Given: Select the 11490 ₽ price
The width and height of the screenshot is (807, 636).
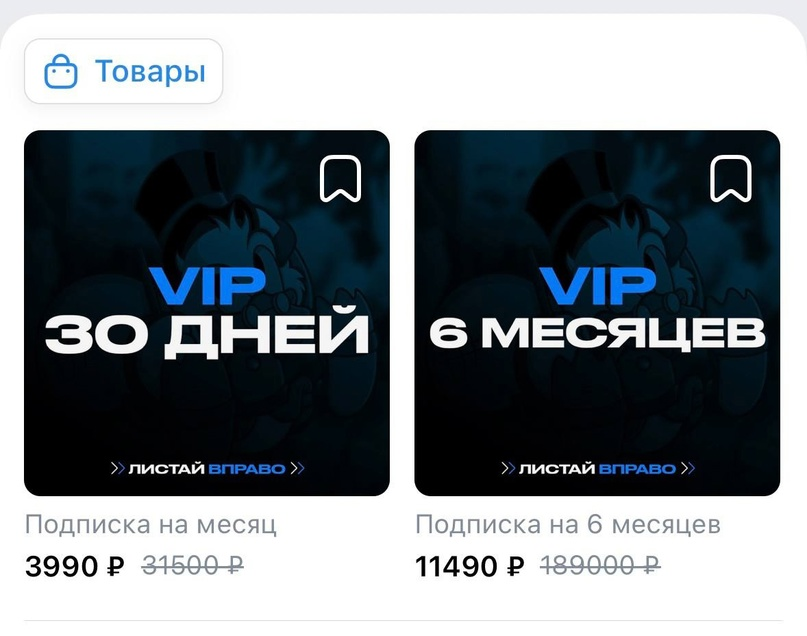Looking at the screenshot, I should tap(469, 567).
